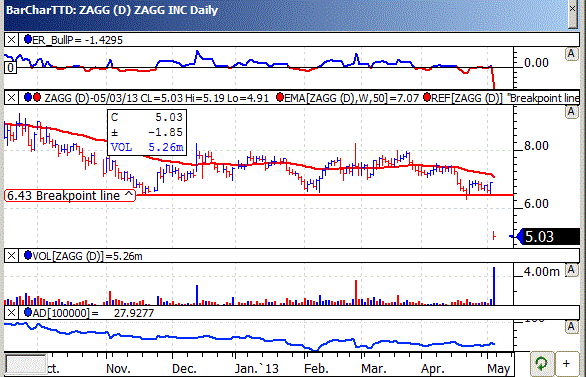The height and width of the screenshot is (377, 586).
Task: Toggle auto-scale A on AD pane
Action: [571, 327]
